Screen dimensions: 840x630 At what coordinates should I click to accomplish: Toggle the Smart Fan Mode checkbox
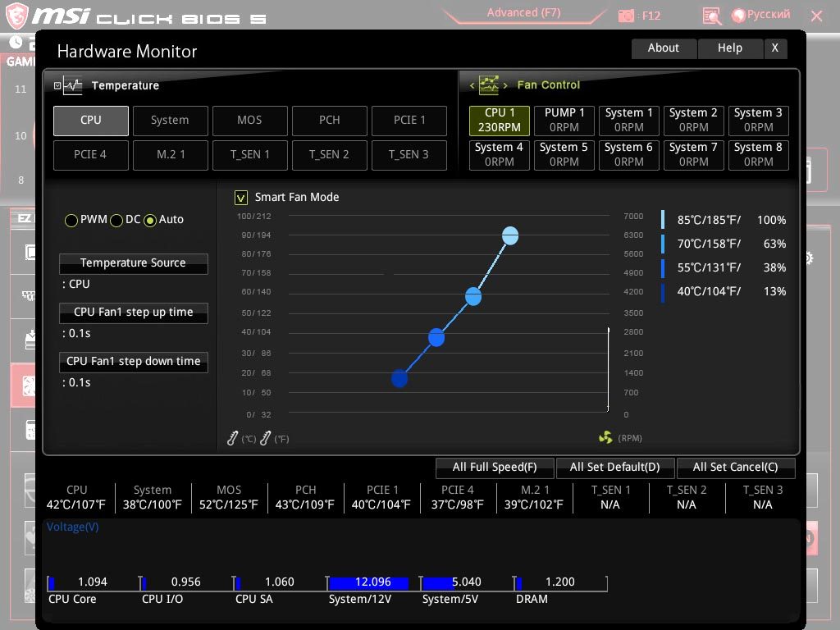[241, 198]
